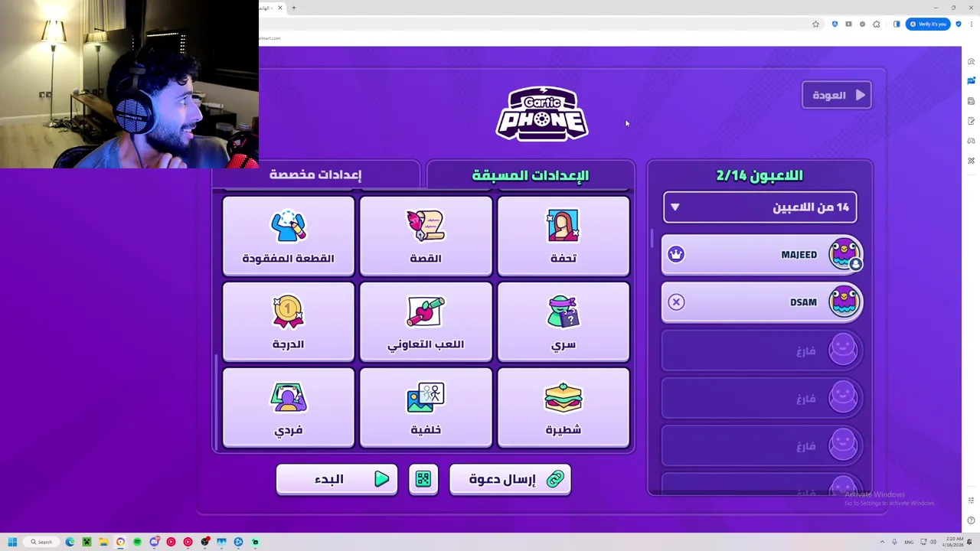The width and height of the screenshot is (980, 551).
Task: Open the games icon in browser sidebar
Action: [x=971, y=141]
